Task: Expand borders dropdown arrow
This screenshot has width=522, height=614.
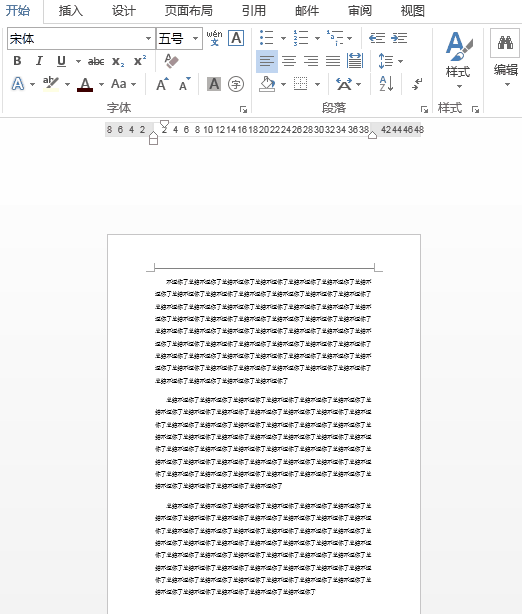Action: (x=317, y=84)
